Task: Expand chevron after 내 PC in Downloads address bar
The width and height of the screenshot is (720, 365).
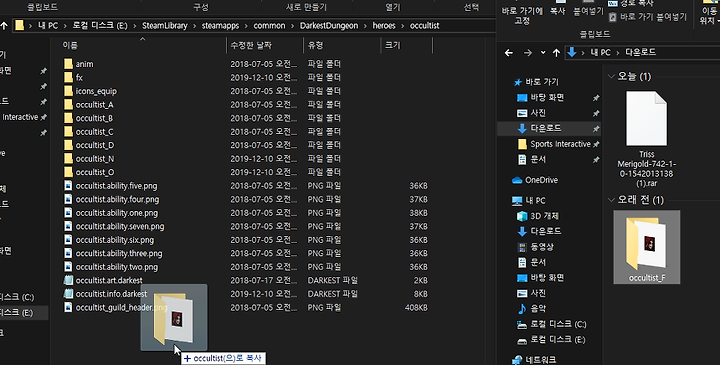Action: pos(618,53)
